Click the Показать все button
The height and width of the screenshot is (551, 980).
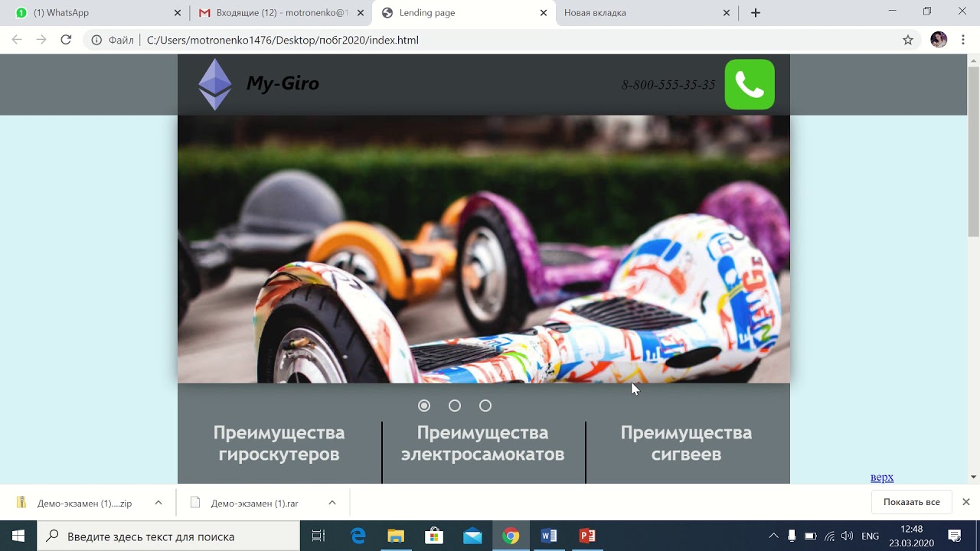tap(911, 502)
